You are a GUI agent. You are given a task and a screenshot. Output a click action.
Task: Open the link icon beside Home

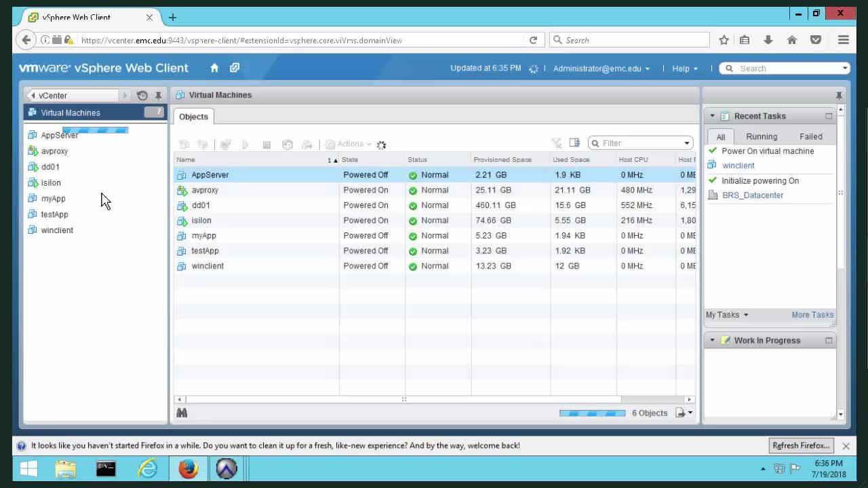coord(235,68)
